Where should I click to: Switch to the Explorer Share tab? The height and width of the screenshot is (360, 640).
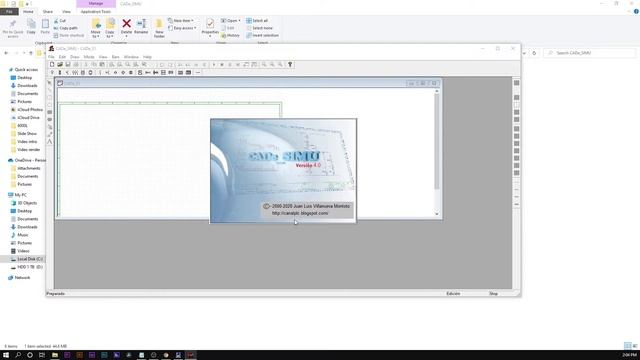(48, 12)
